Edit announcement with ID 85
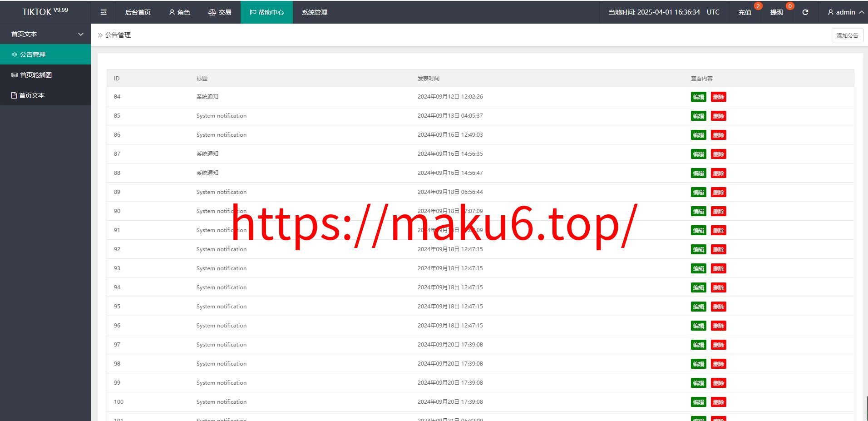This screenshot has width=868, height=421. [698, 116]
